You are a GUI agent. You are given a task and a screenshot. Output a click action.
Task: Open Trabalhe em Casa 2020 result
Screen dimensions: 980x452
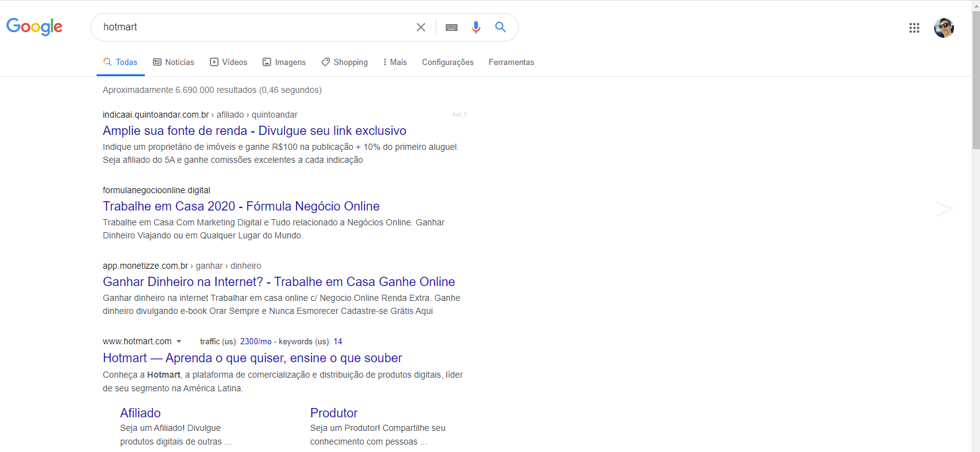[241, 206]
